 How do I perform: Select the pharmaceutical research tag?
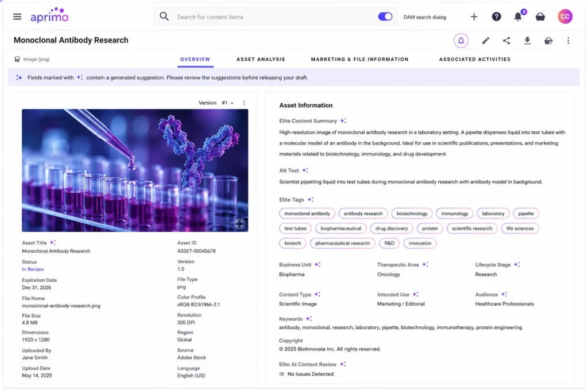[x=342, y=243]
